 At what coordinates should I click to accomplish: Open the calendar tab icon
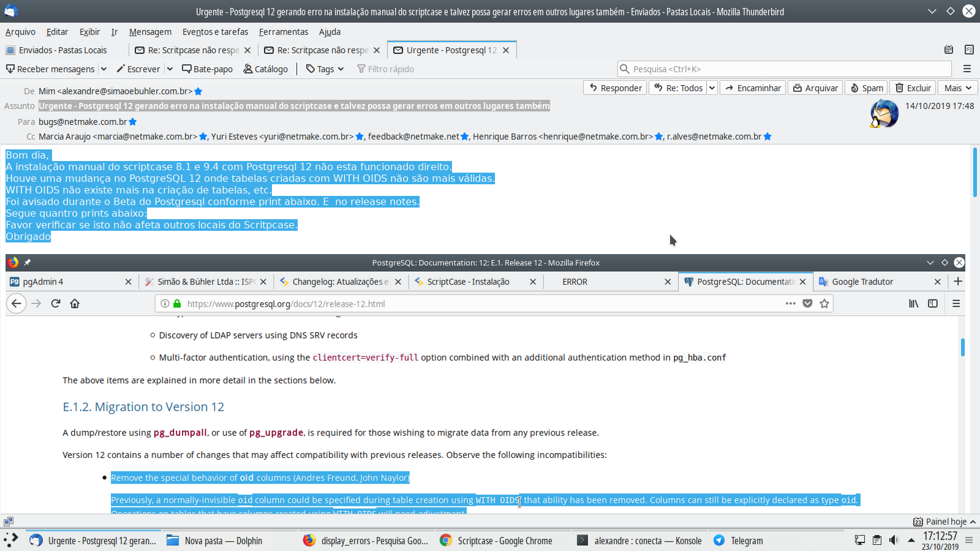(x=949, y=50)
